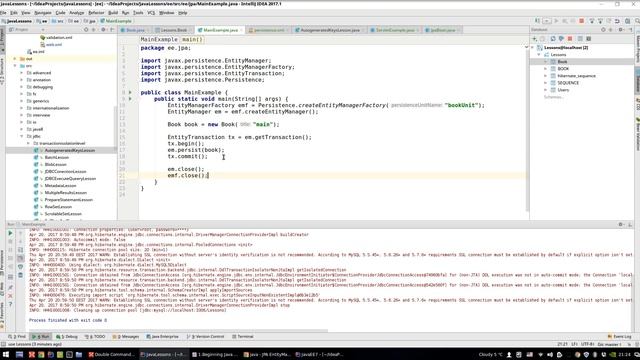Open table editor icon in Database toolbar
Screen dimensions: 640x360
580,38
